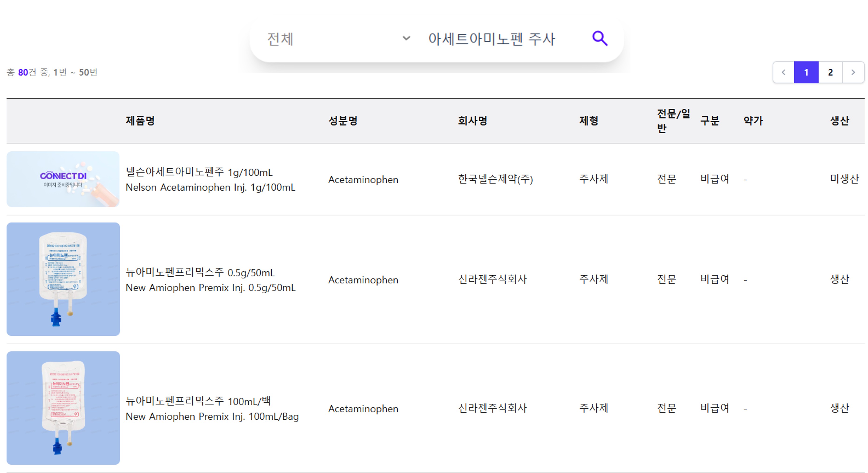868x473 pixels.
Task: Click the 아세트아미노펜 주사 search input field
Action: pos(499,39)
